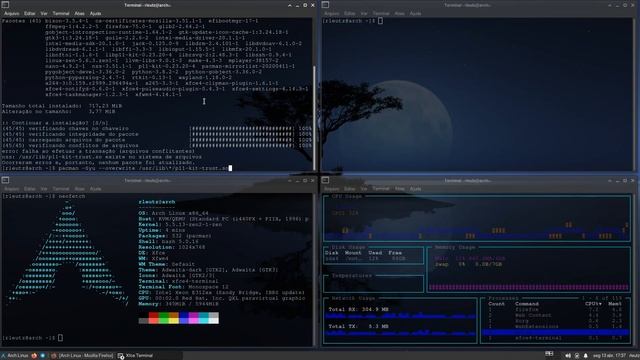
Task: Maximize the pacman terminal window
Action: click(305, 5)
